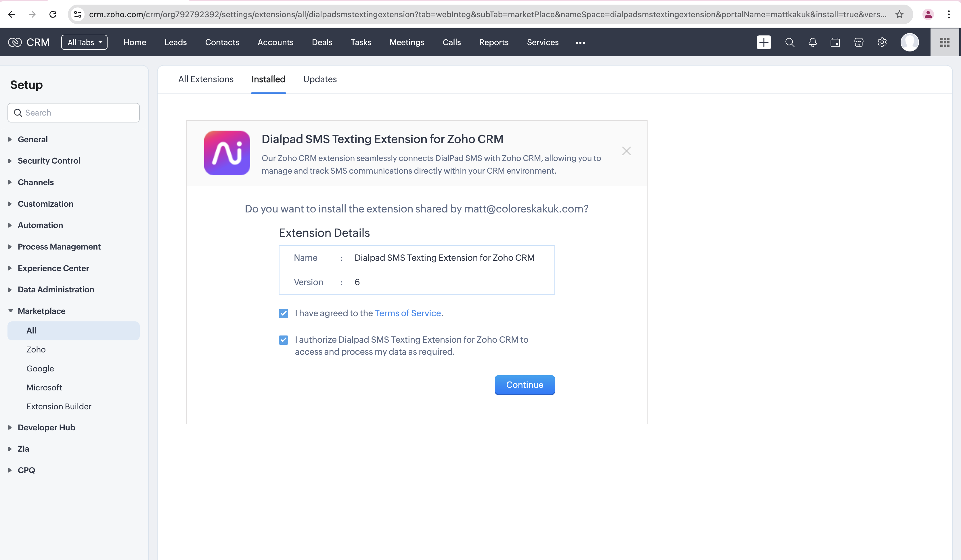Image resolution: width=961 pixels, height=560 pixels.
Task: Open the Calls module
Action: coord(451,42)
